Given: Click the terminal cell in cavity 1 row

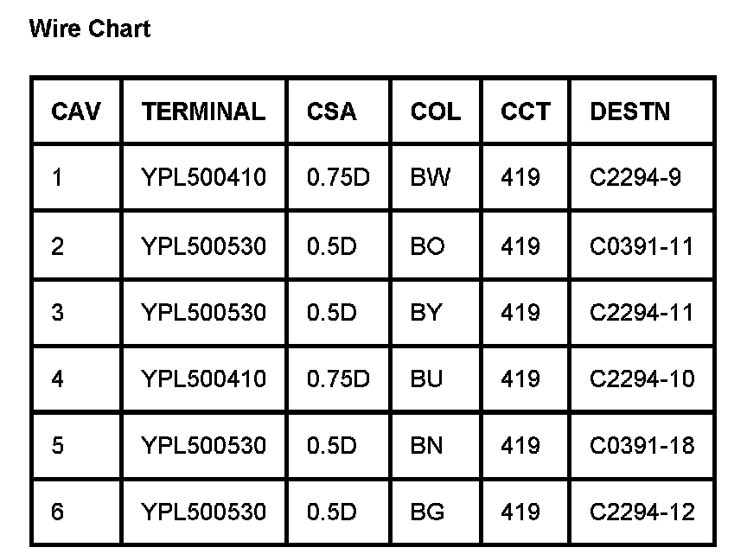Looking at the screenshot, I should pos(204,178).
